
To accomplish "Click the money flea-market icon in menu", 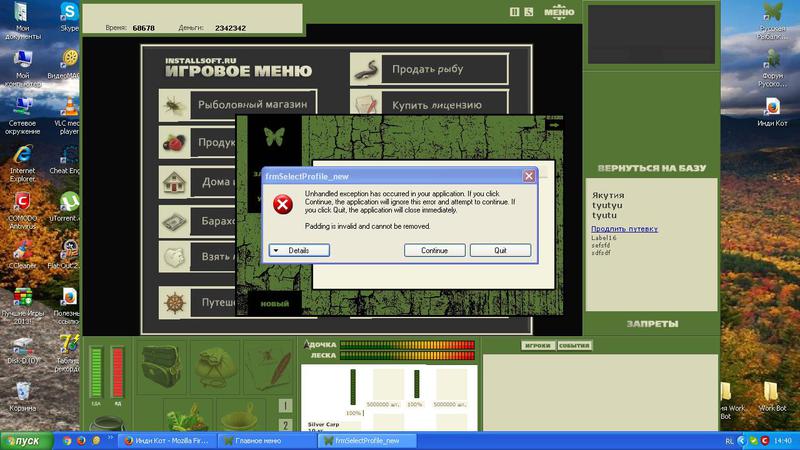I will click(x=174, y=221).
